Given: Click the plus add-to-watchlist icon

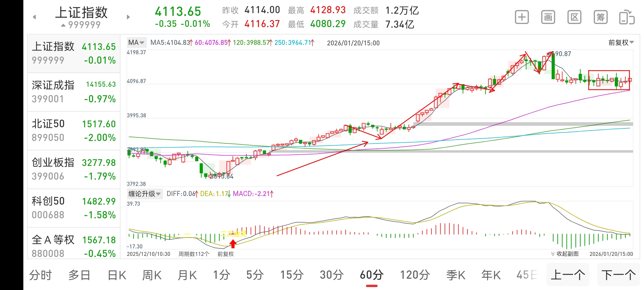Looking at the screenshot, I should tap(522, 17).
